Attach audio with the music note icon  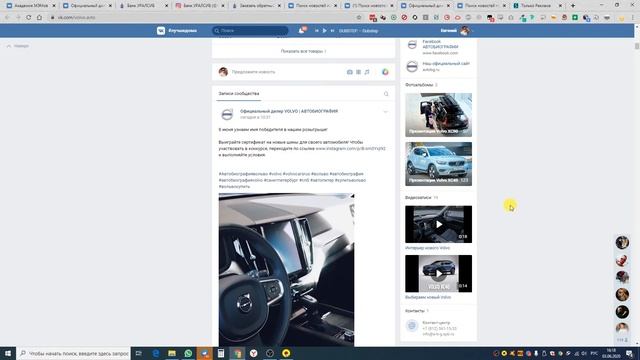click(x=367, y=72)
